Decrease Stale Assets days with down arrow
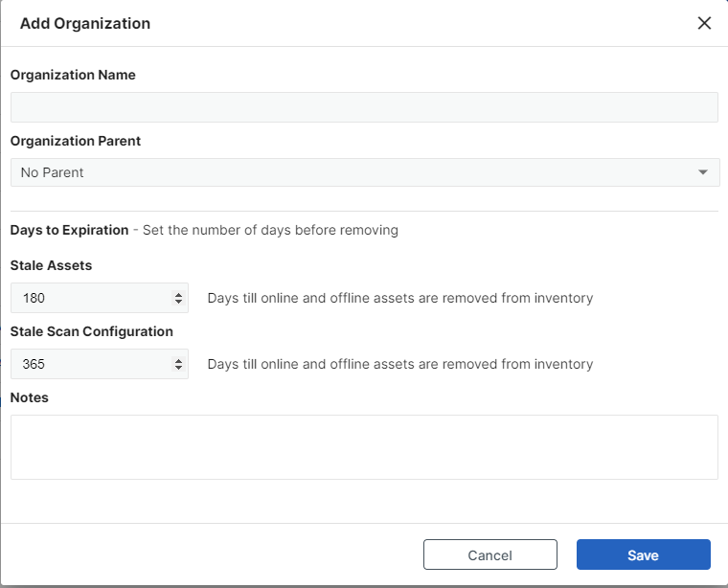The height and width of the screenshot is (588, 728). pyautogui.click(x=178, y=303)
